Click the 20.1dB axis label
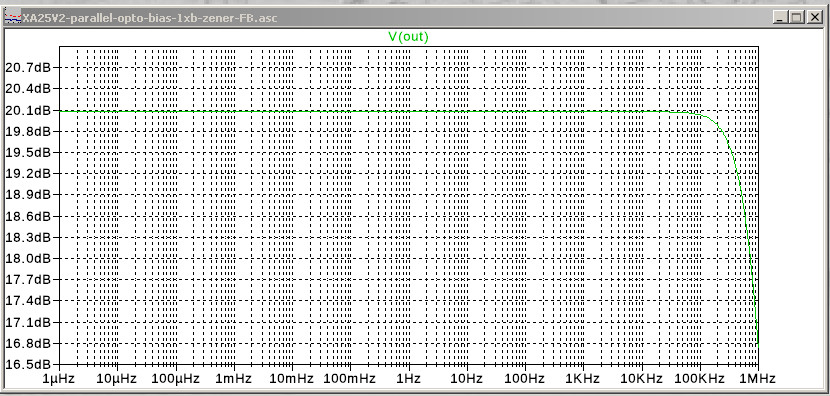 click(28, 110)
